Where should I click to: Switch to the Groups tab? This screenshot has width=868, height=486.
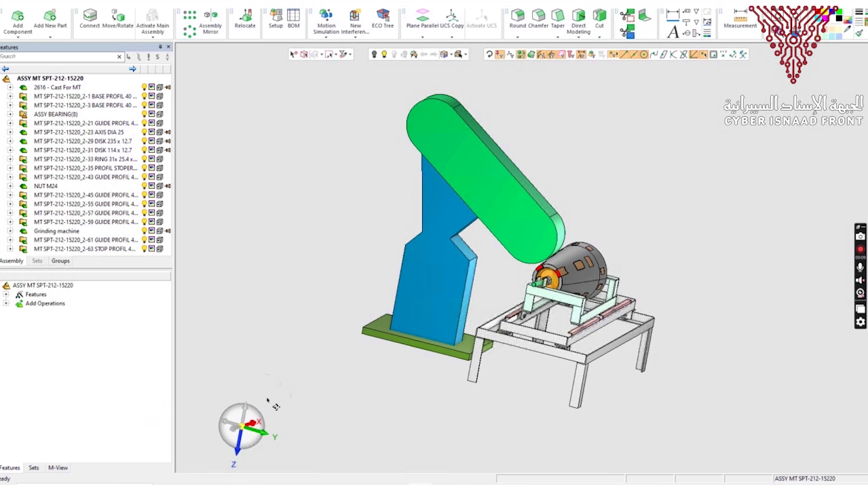point(60,261)
